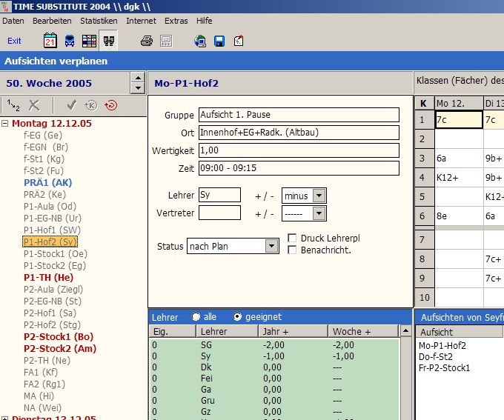Click the binoculars supervision icon
This screenshot has width=504, height=420.
tap(108, 41)
